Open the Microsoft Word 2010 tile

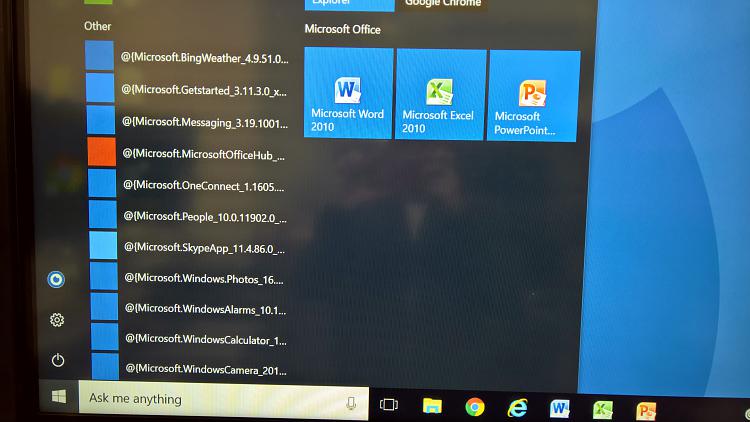(x=349, y=93)
